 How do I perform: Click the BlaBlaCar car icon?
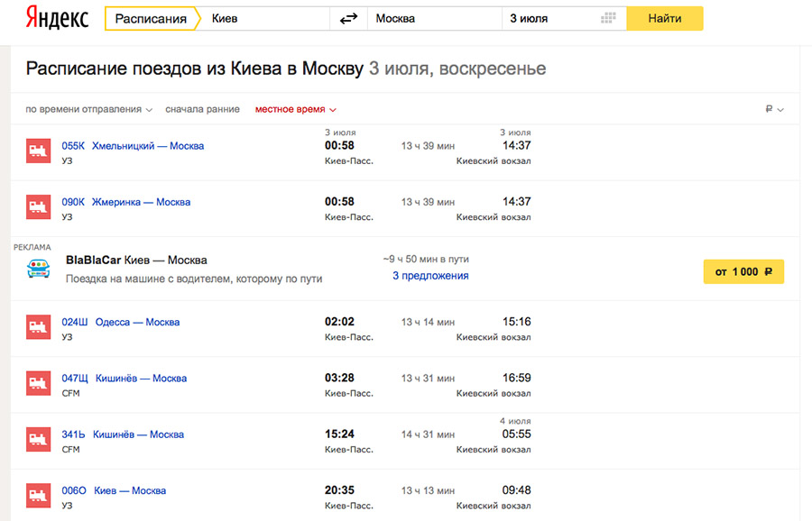(38, 268)
